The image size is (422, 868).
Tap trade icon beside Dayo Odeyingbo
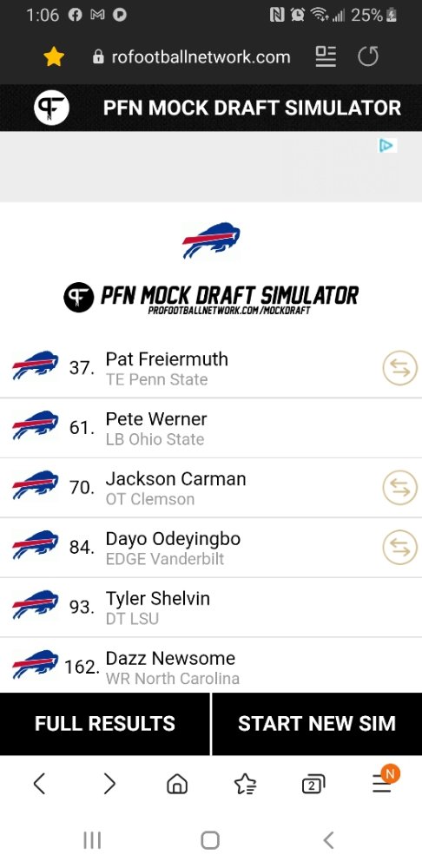[x=399, y=548]
